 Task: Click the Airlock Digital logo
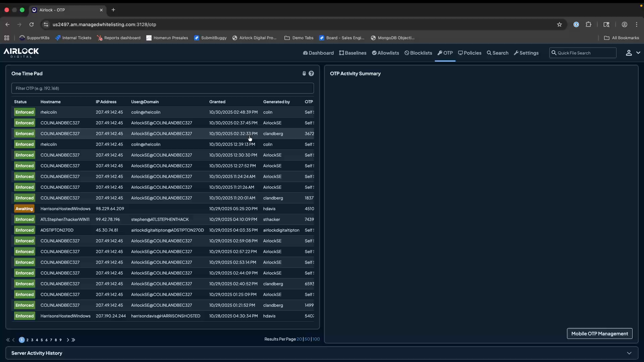(x=21, y=53)
